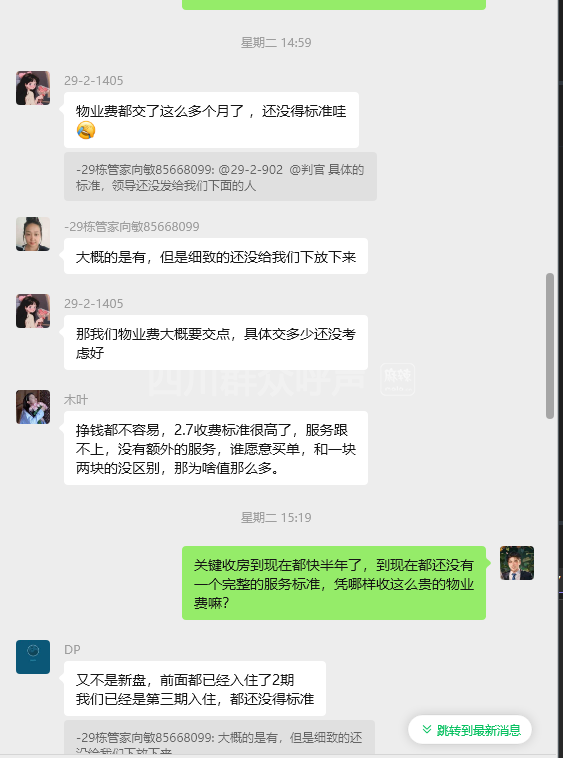Open the avatar of 29栋管家向敏85668099
Image resolution: width=563 pixels, height=758 pixels.
33,234
